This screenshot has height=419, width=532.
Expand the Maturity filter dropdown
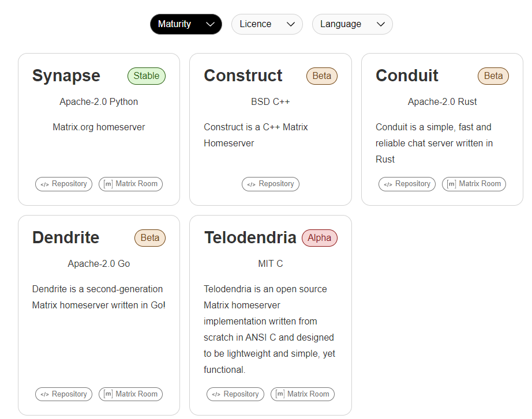click(186, 24)
